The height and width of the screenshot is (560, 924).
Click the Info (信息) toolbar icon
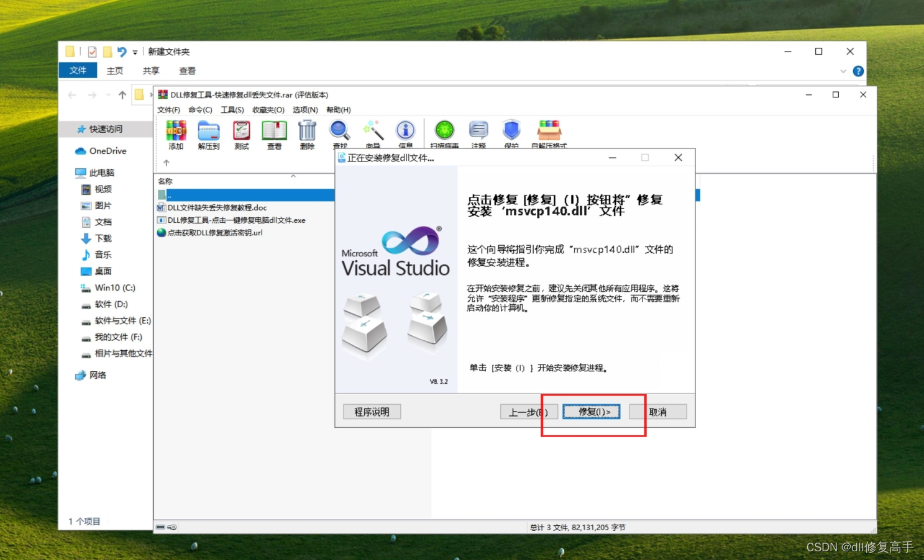406,130
